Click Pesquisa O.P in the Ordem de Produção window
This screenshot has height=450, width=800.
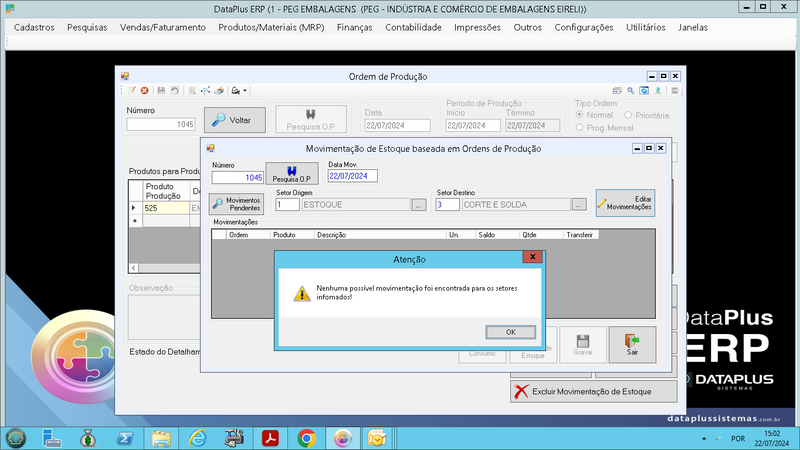click(311, 120)
